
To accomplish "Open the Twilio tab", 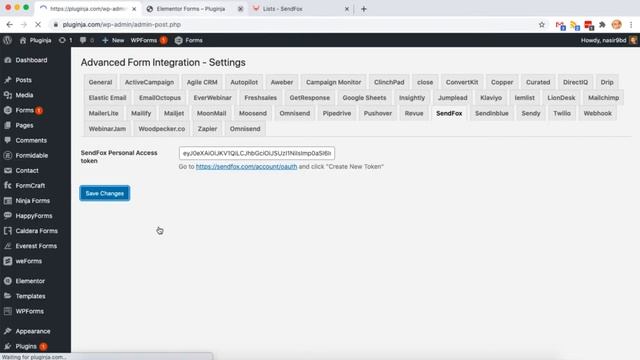I will click(562, 113).
